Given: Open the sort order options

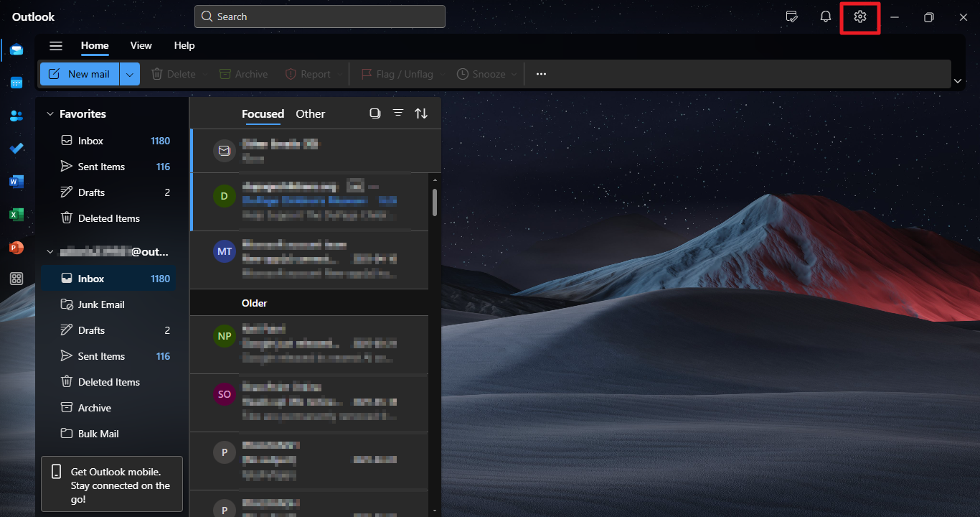Looking at the screenshot, I should (x=421, y=113).
